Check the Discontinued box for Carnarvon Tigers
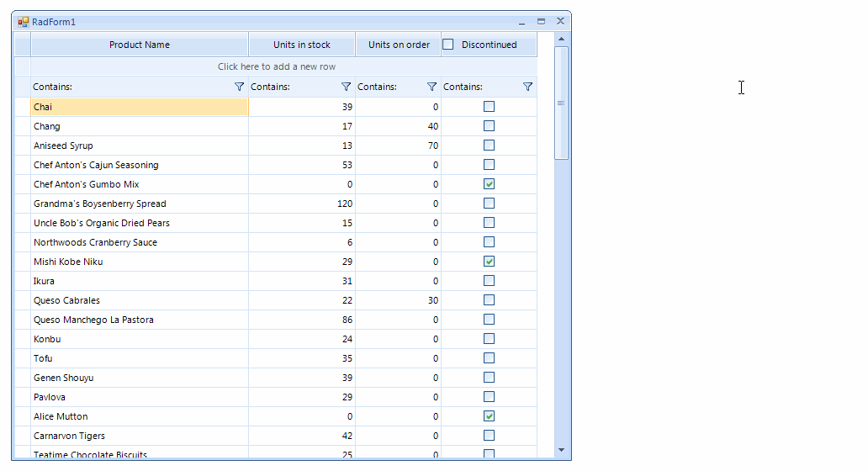The height and width of the screenshot is (471, 868). [x=489, y=436]
